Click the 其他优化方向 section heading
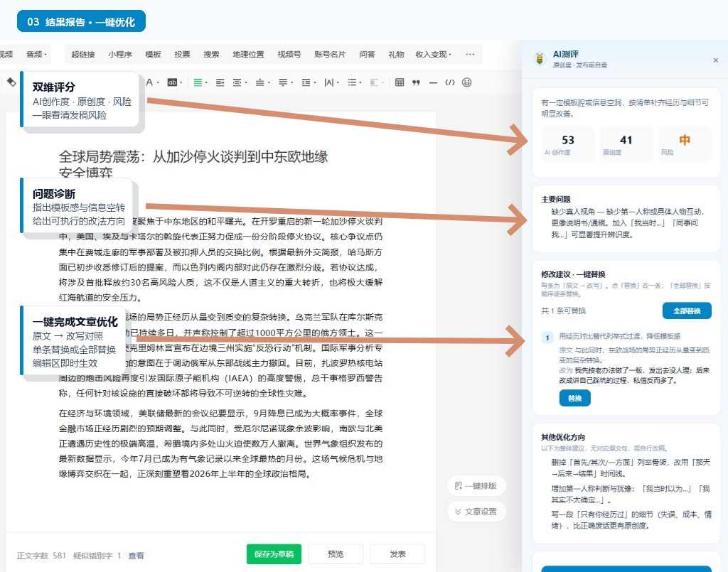The height and width of the screenshot is (572, 728). (563, 437)
